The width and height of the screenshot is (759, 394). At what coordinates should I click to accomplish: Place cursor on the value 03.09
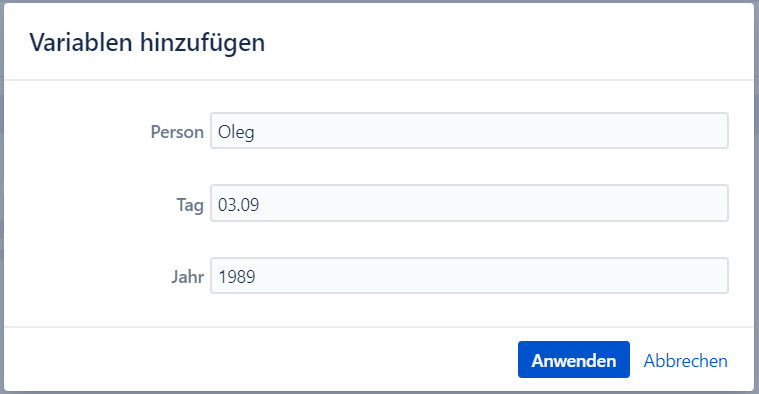point(238,205)
